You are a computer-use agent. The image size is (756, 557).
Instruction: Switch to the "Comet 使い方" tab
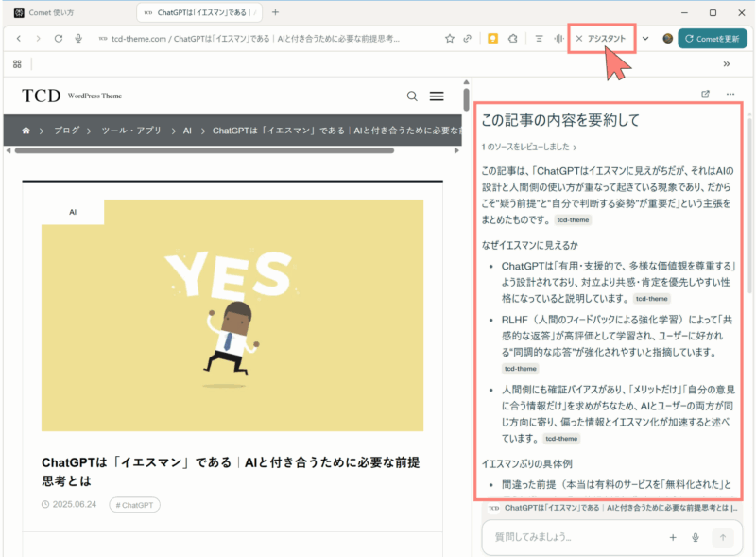(64, 12)
